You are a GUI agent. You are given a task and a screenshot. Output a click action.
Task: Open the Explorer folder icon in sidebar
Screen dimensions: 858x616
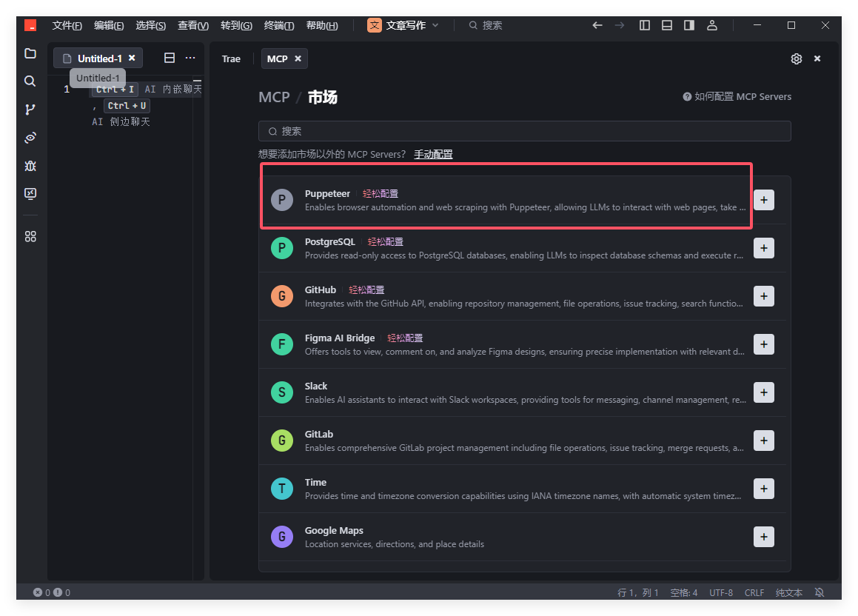(30, 53)
